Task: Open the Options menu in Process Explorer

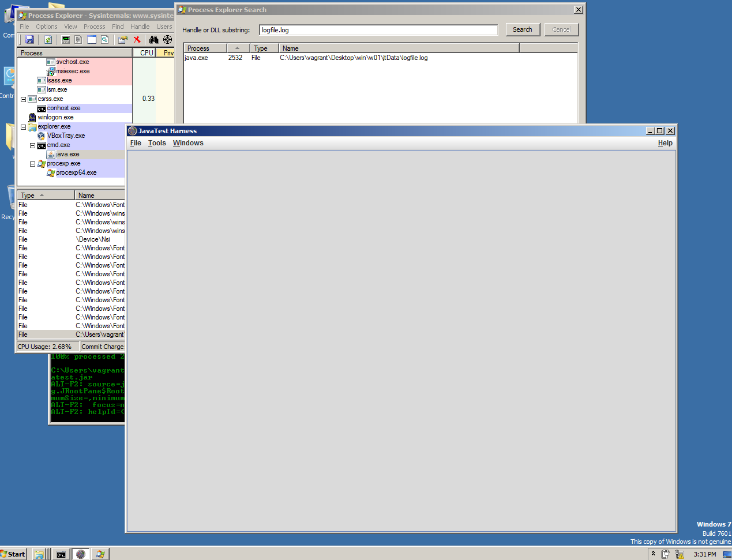Action: tap(46, 27)
